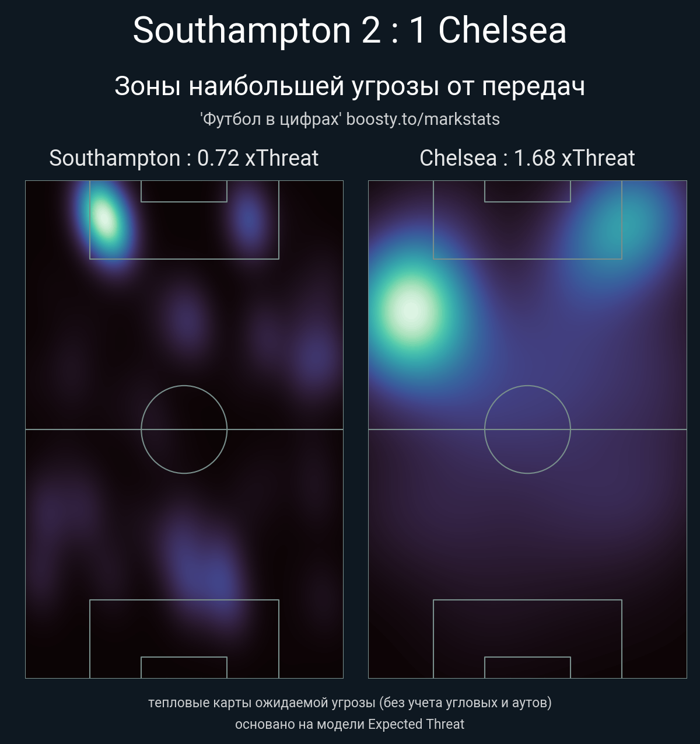The width and height of the screenshot is (700, 744).
Task: Click the bottom six-yard box on Southampton's pitch
Action: click(x=184, y=668)
